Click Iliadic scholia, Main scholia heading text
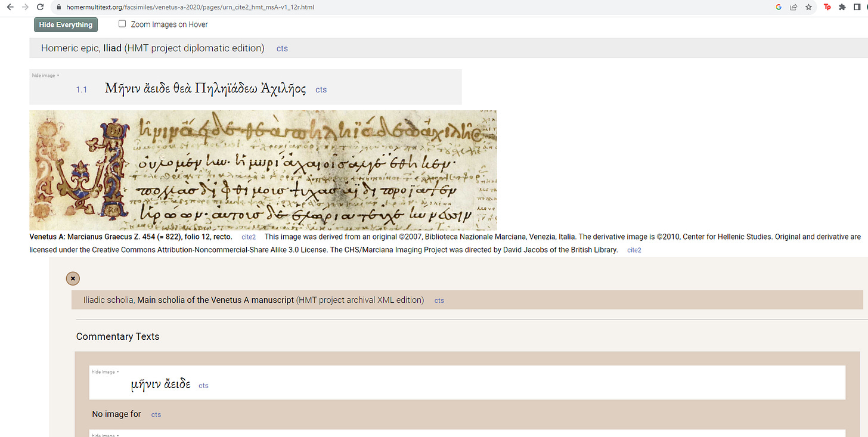Screen dimensions: 868x437 point(254,300)
